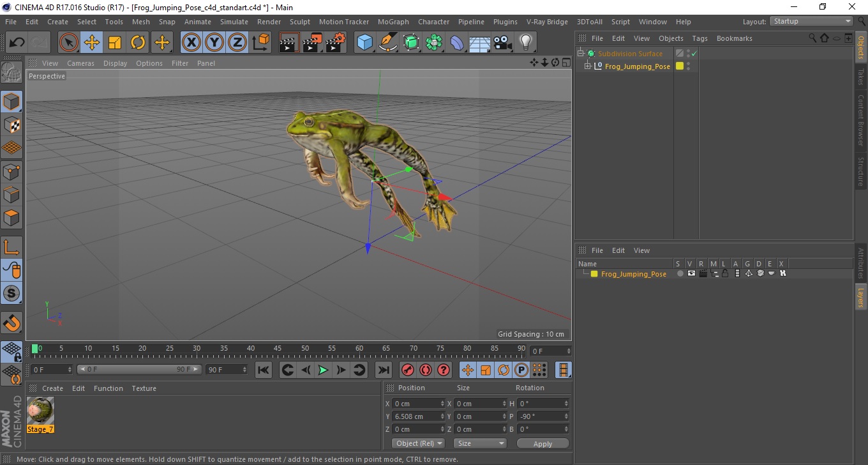Switch to Texture mode
Image resolution: width=868 pixels, height=465 pixels.
(11, 125)
